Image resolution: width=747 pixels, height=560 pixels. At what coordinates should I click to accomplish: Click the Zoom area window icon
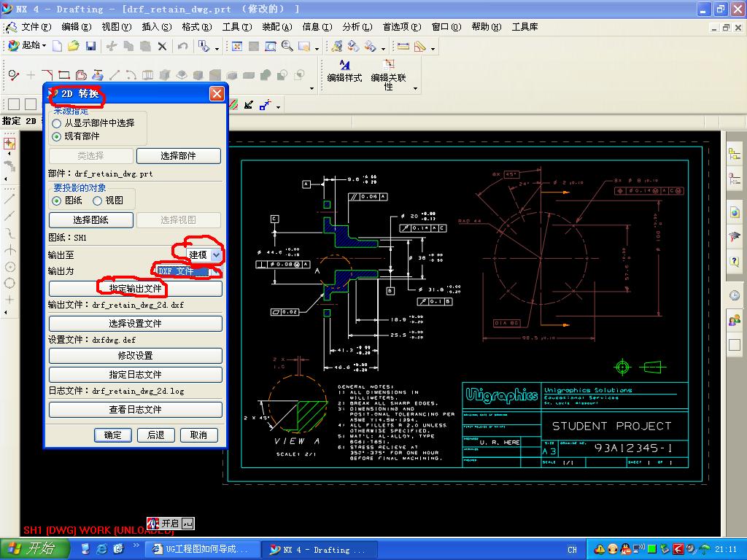click(271, 46)
